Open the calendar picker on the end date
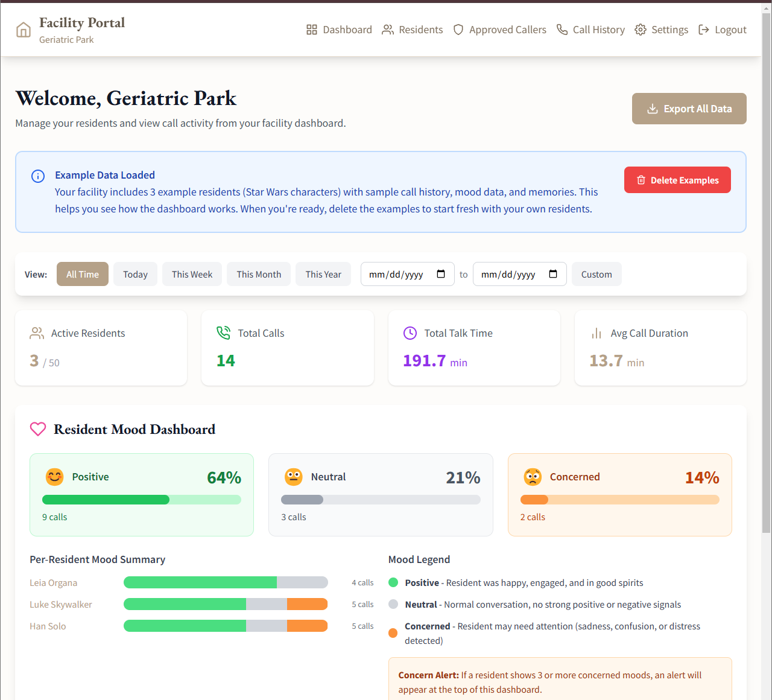Screen dimensions: 772x700 tap(554, 274)
